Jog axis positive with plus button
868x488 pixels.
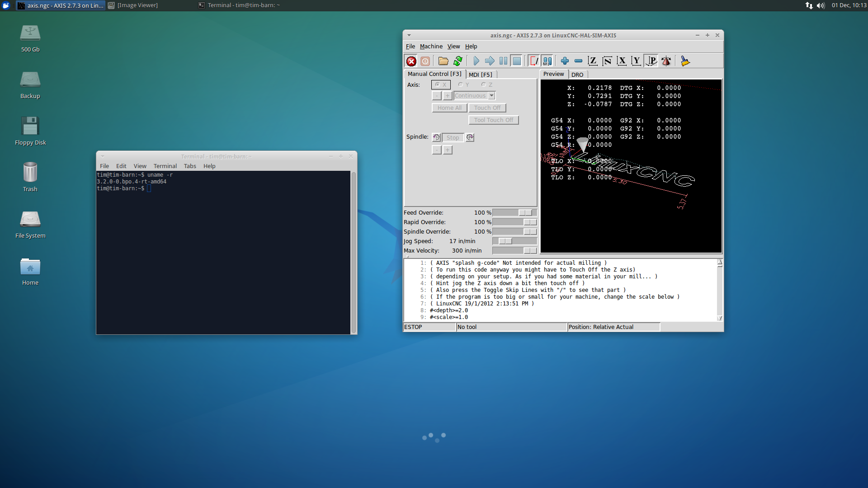448,96
